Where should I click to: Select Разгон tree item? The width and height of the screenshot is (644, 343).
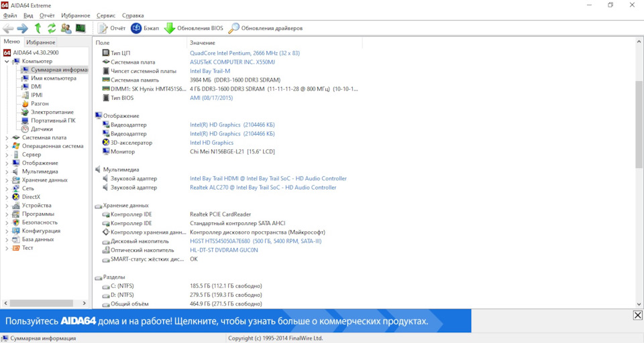40,103
